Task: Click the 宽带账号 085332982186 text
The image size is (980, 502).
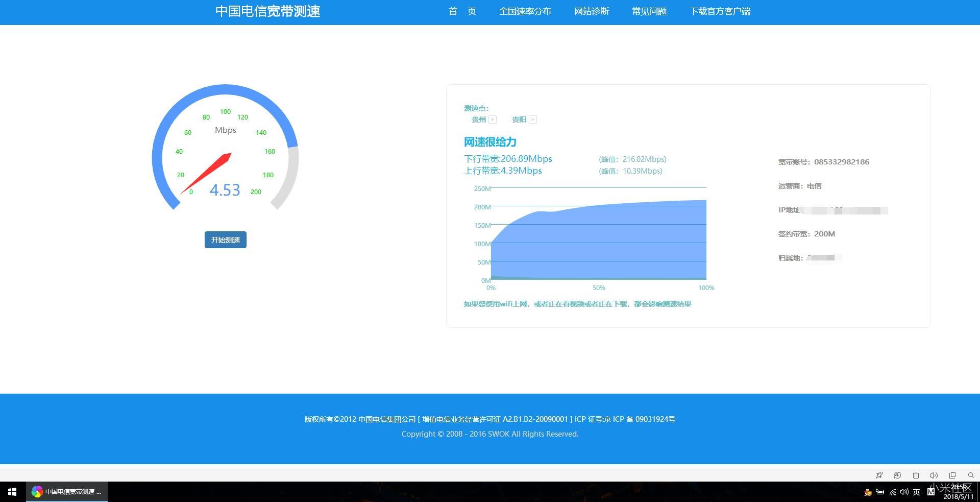Action: [x=824, y=162]
